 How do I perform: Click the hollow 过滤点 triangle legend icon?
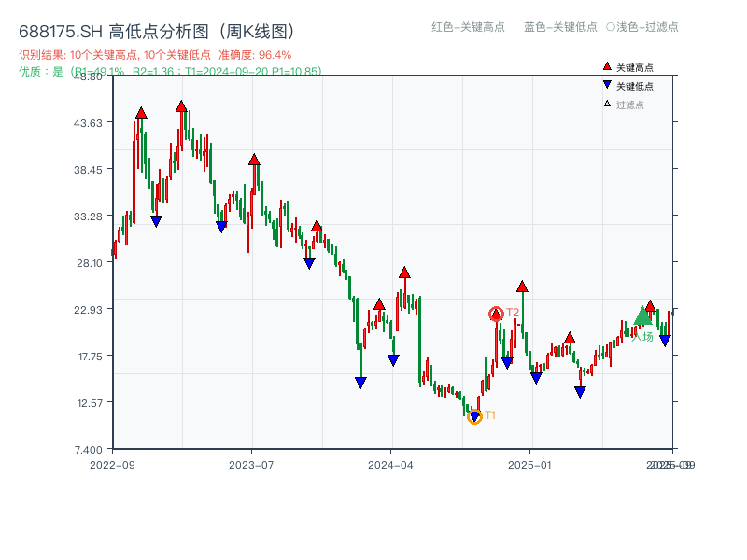606,102
